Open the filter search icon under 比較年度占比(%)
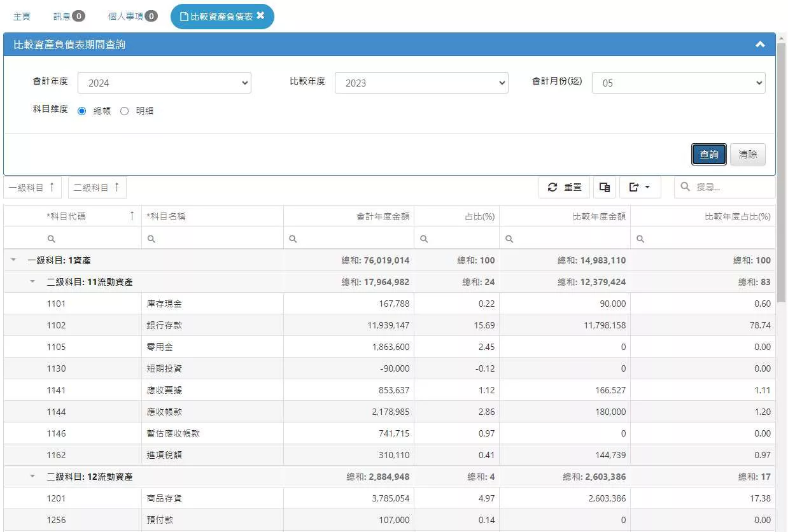This screenshot has width=788, height=532. click(640, 239)
